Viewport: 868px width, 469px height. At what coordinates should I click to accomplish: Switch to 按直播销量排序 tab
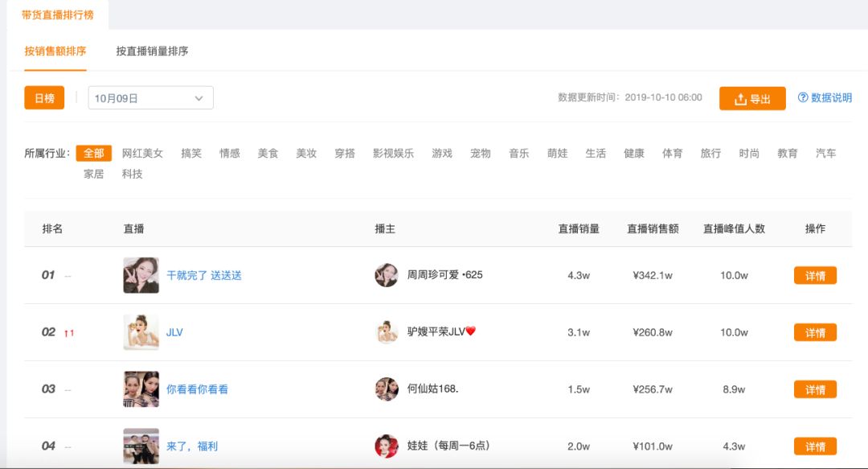152,51
